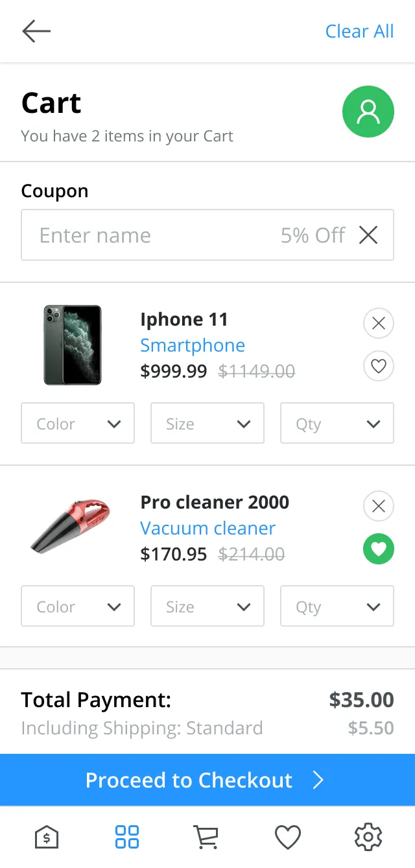Screen dimensions: 415x868
Task: Remove Pro cleaner 2000 from cart
Action: point(379,506)
